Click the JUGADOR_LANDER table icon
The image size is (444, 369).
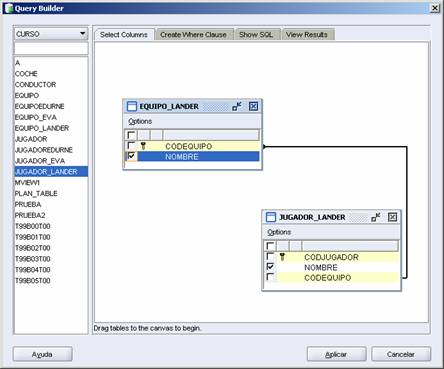click(x=271, y=217)
